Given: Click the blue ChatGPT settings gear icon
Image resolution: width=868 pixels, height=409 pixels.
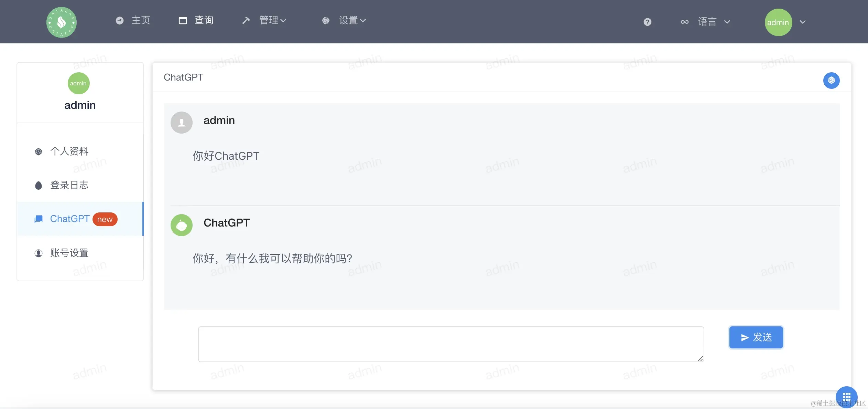Looking at the screenshot, I should [x=831, y=80].
